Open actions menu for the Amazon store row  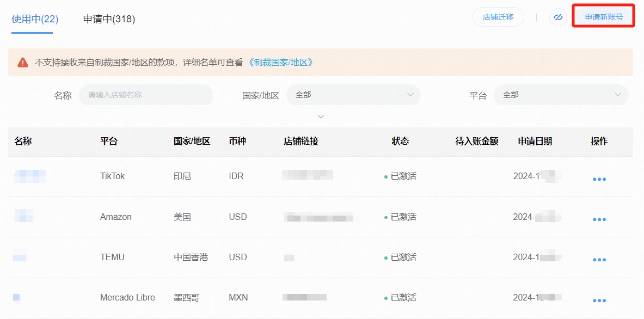599,219
